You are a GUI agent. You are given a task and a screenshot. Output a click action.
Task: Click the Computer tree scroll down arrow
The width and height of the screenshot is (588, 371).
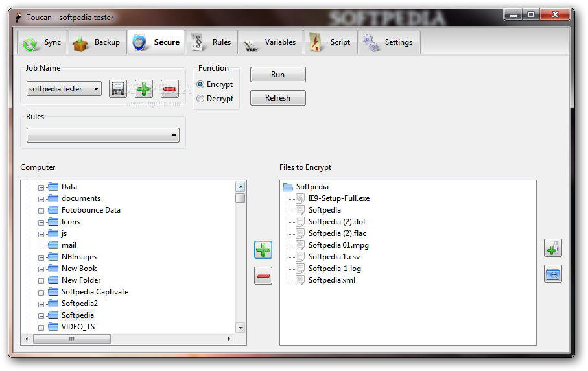tap(241, 328)
